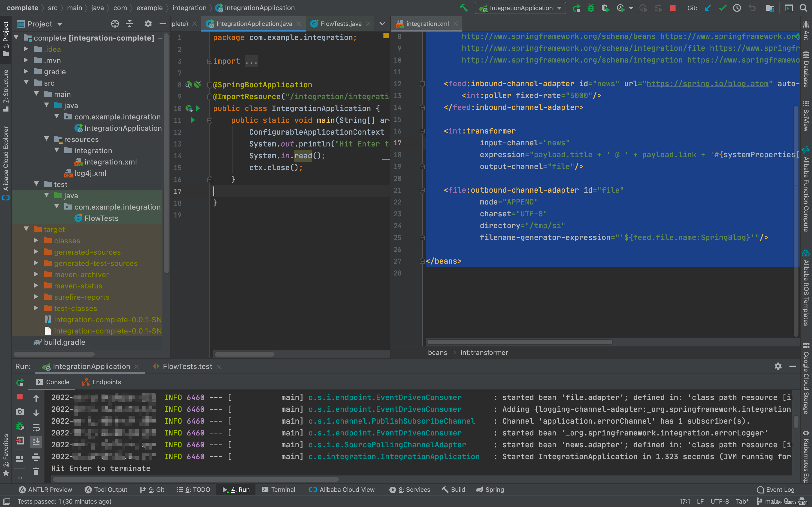Click the red Stop icon in top toolbar

coord(672,8)
